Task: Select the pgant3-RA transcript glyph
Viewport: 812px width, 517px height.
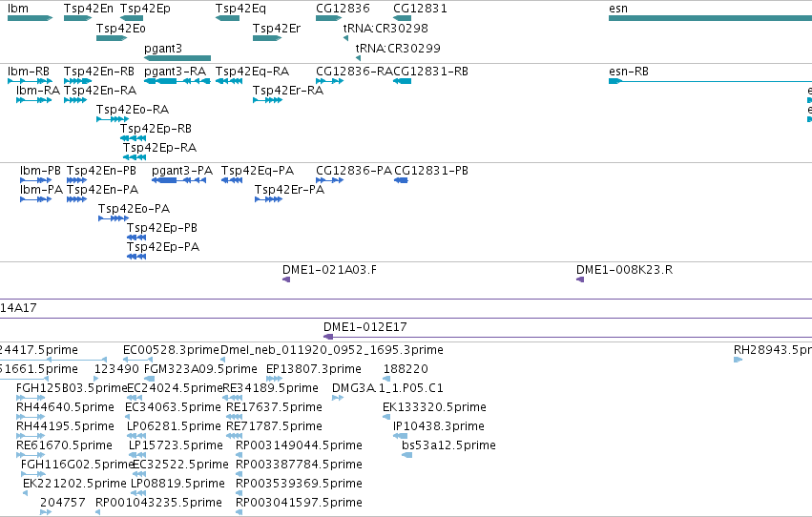Action: [177, 81]
